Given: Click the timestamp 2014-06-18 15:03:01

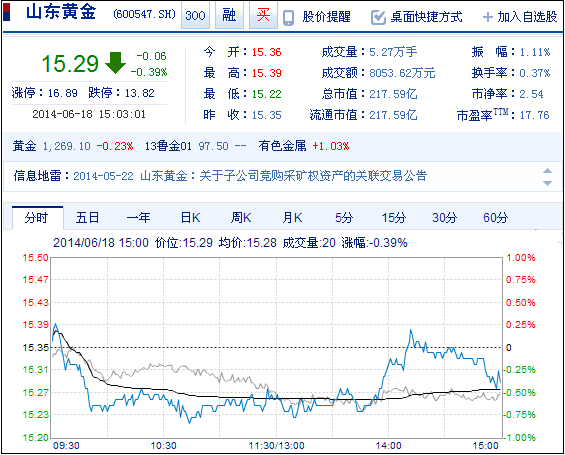Looking at the screenshot, I should pos(89,114).
